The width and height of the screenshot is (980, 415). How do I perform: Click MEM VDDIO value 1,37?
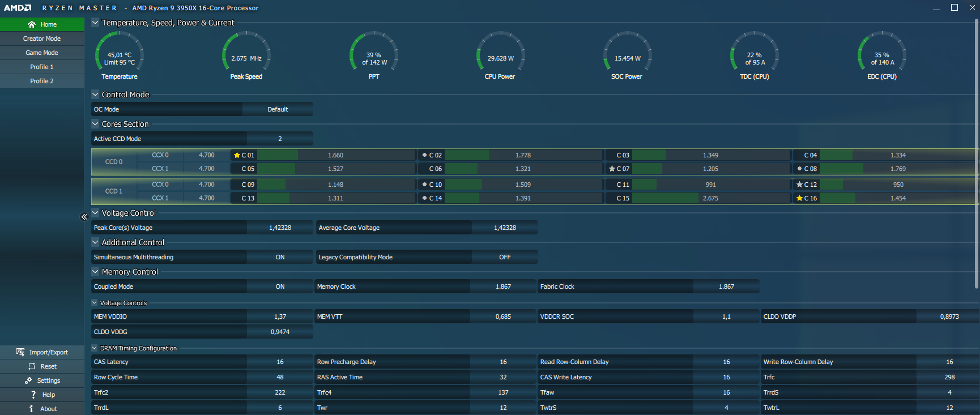(280, 316)
